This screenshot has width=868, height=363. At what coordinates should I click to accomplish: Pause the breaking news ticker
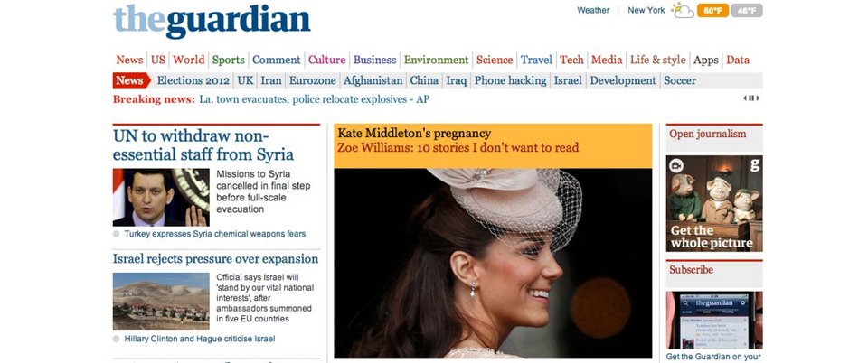tap(751, 98)
